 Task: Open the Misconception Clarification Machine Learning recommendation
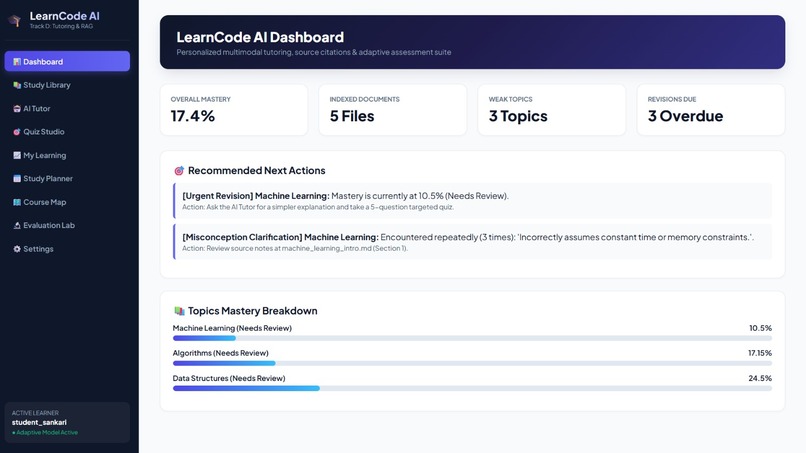[x=472, y=242]
